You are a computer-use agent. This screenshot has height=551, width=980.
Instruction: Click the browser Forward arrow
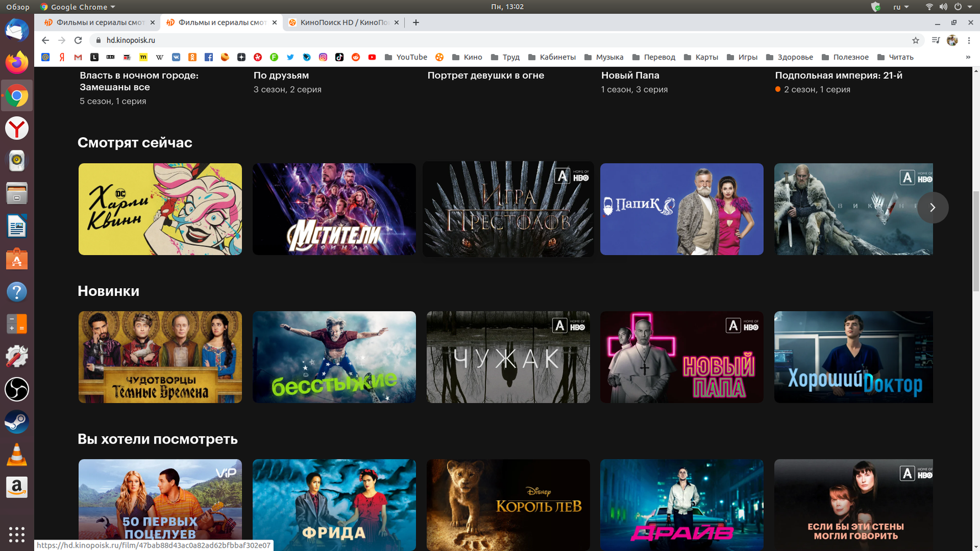(62, 40)
